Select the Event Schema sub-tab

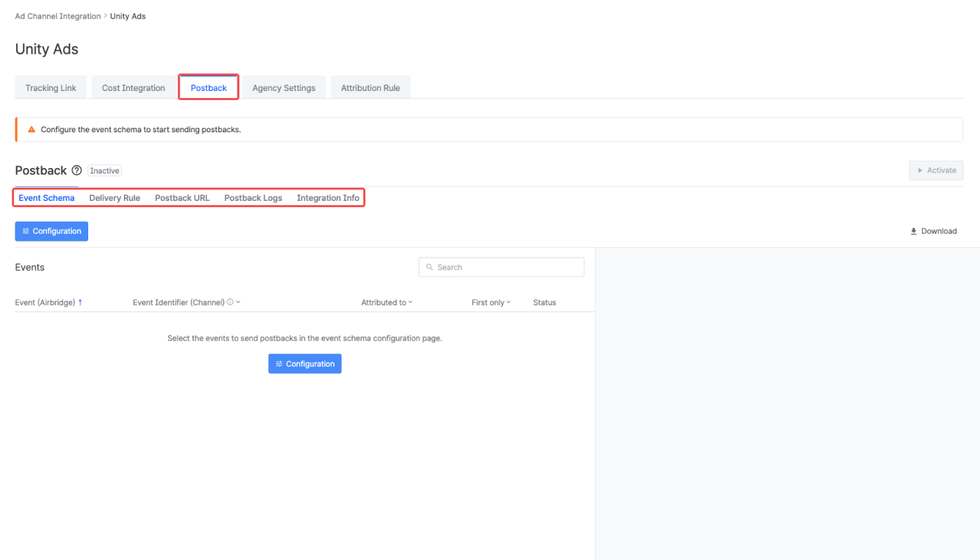pos(47,198)
